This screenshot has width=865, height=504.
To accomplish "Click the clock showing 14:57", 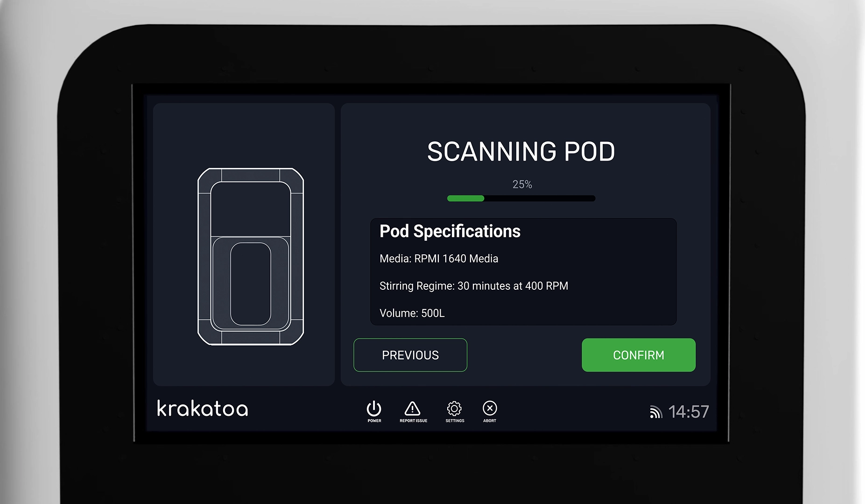I will click(689, 411).
